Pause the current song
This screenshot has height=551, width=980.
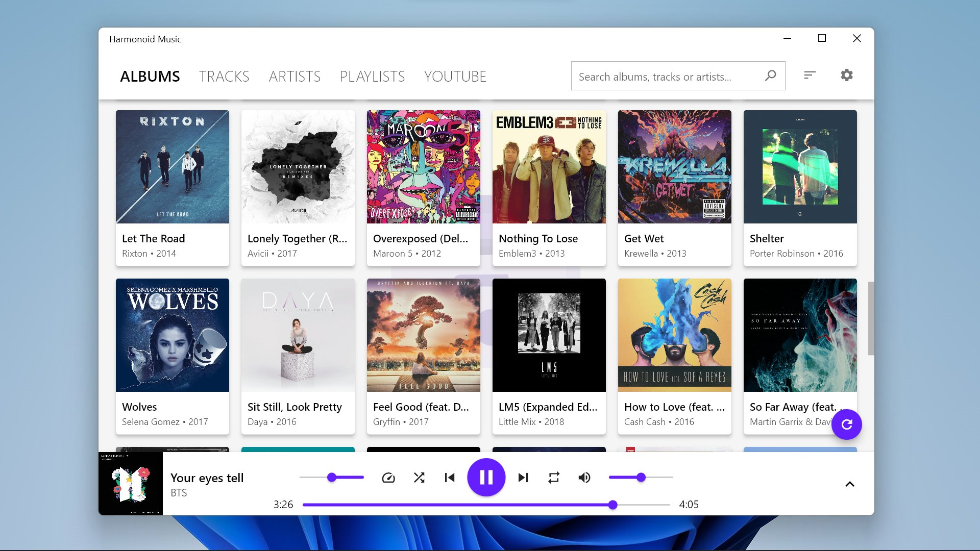point(486,478)
